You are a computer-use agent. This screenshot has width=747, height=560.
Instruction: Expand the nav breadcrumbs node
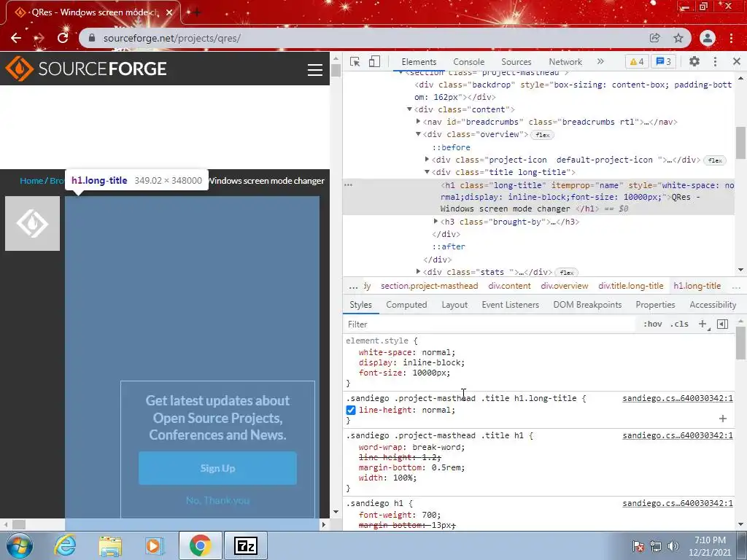(418, 122)
